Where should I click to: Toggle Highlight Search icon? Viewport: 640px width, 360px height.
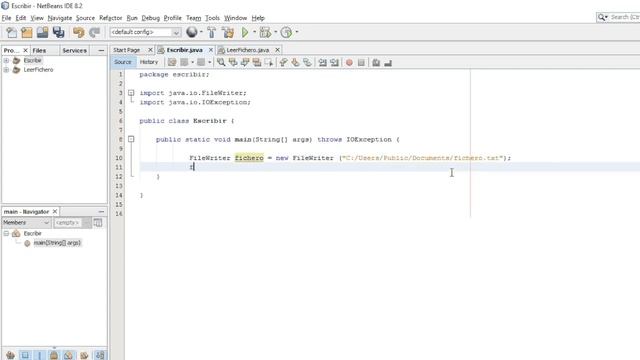pyautogui.click(x=257, y=62)
